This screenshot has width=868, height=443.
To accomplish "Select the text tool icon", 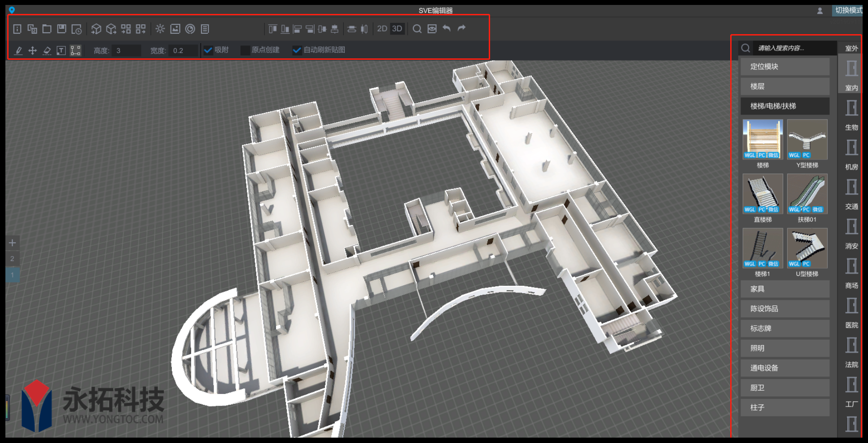I will click(61, 50).
